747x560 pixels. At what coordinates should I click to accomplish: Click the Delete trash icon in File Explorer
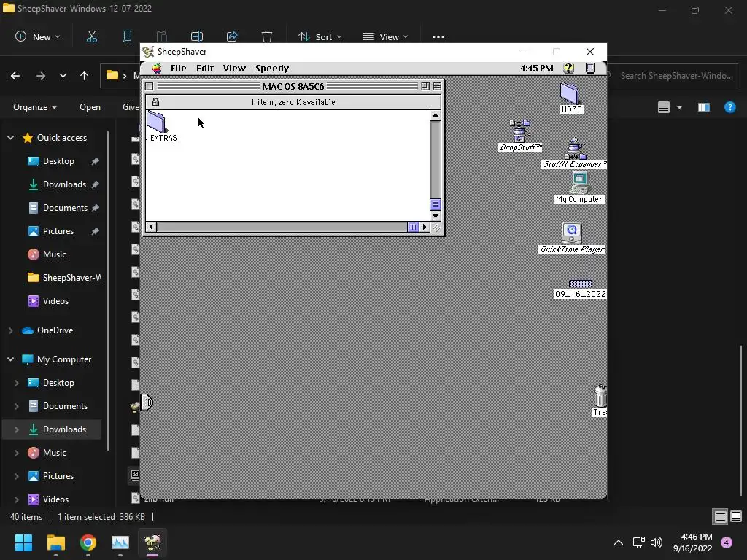click(x=267, y=36)
